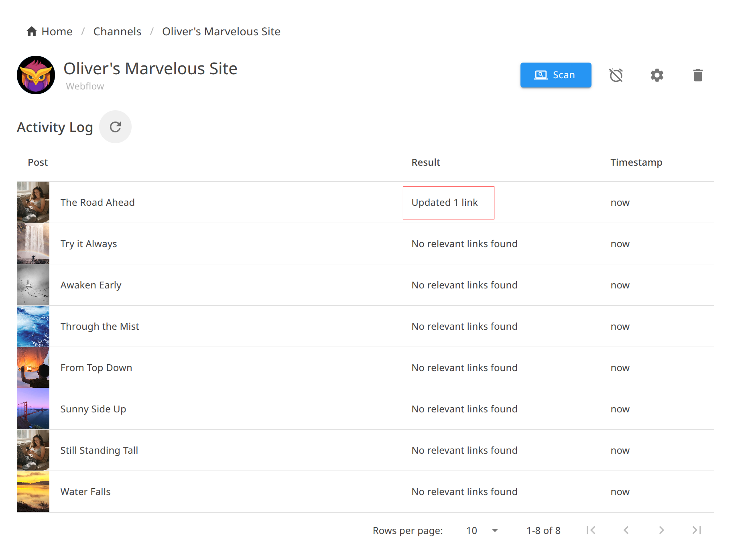Click the Updated 1 link result
Viewport: 750px width, 560px height.
(x=445, y=203)
